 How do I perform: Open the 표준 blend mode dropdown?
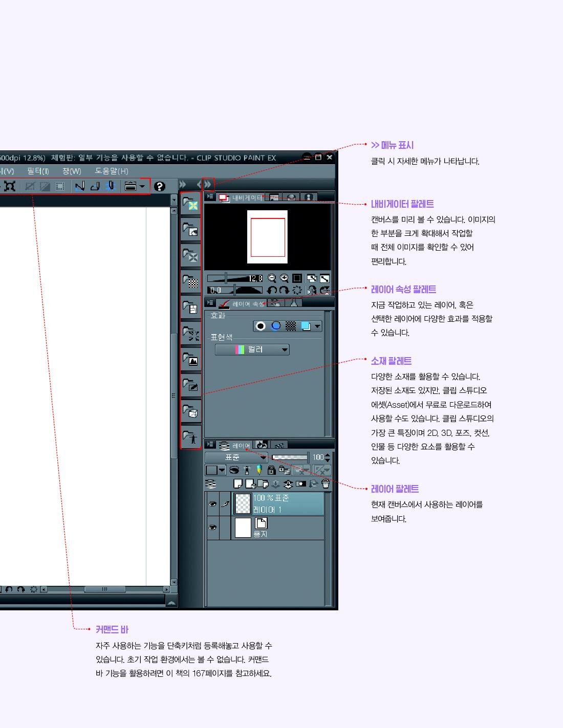[236, 457]
